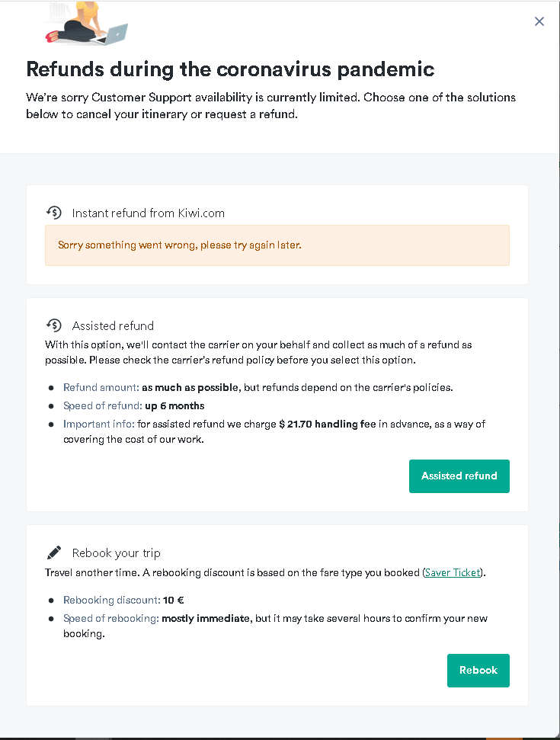
Task: Click the '$ 21.70 handling fee' text
Action: point(328,424)
